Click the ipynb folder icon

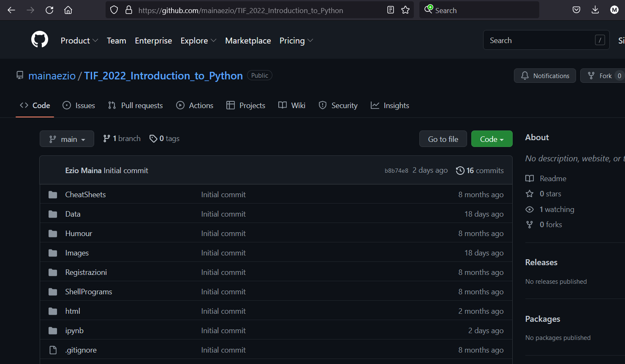pos(53,331)
